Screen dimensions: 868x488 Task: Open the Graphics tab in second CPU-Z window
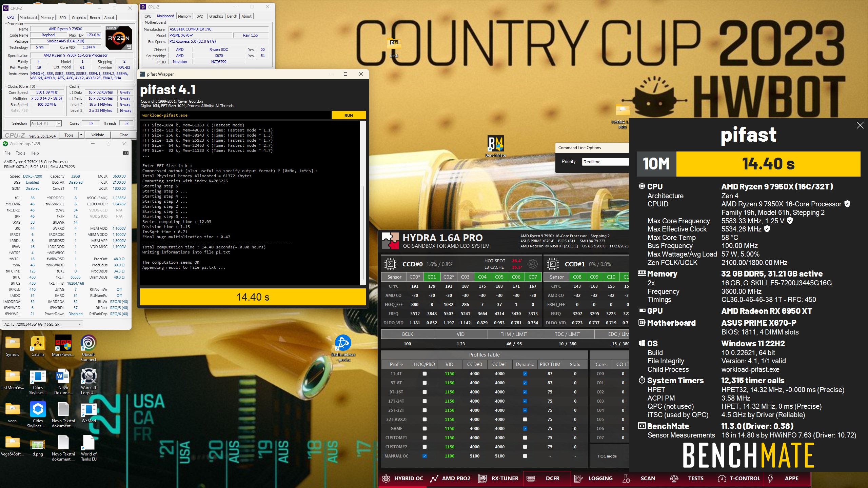[x=216, y=16]
